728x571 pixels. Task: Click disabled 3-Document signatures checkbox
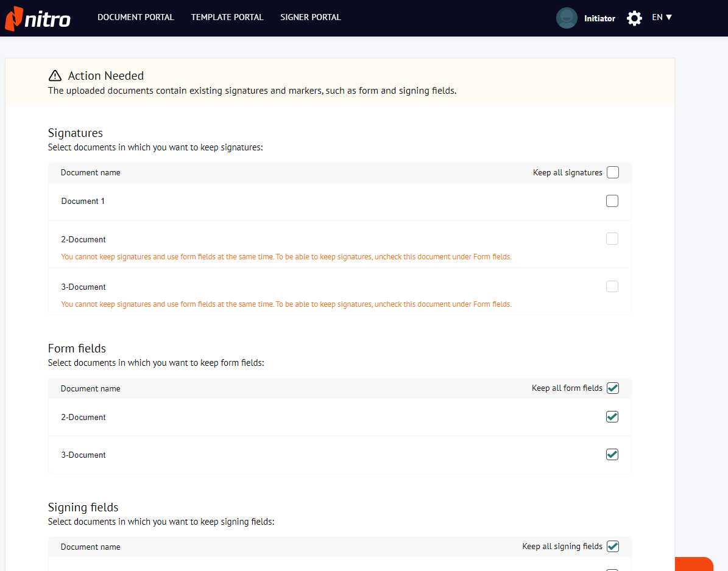pyautogui.click(x=612, y=286)
